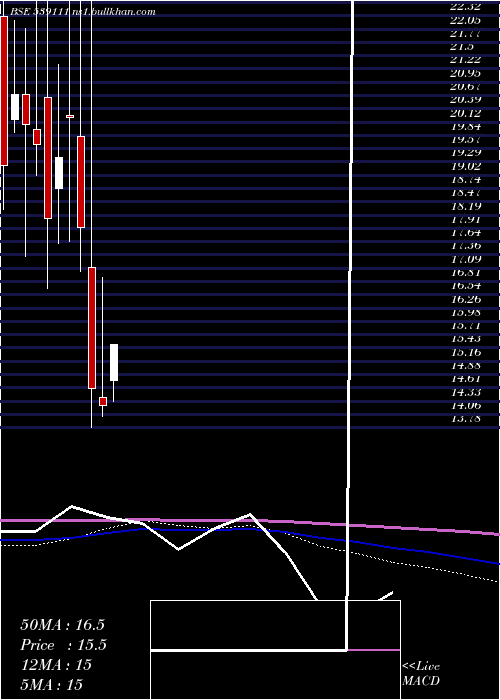Screen dimensions: 500x700
Task: Click the 17.91 price axis label
Action: tap(466, 219)
